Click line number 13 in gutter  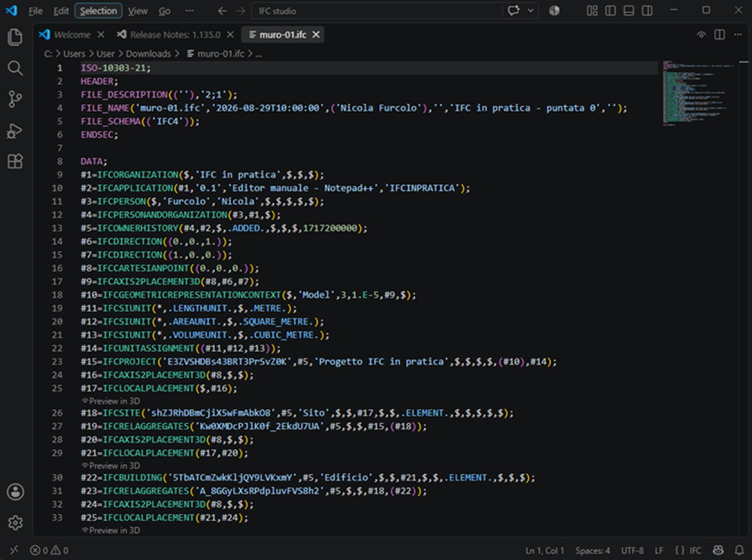[57, 228]
